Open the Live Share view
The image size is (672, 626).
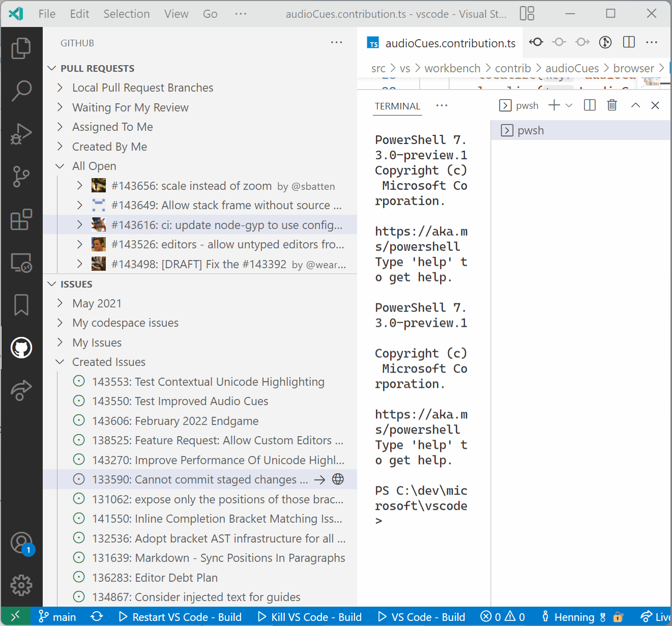(x=21, y=390)
